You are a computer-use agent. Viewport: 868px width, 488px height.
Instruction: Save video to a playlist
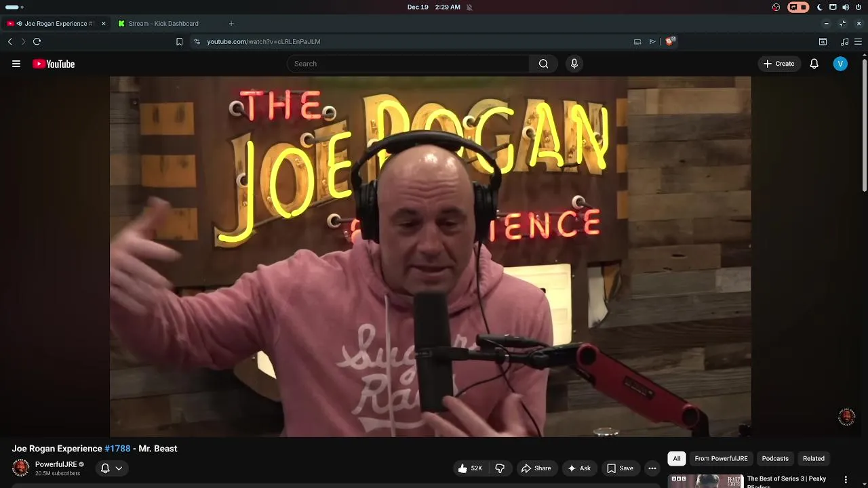click(x=620, y=468)
